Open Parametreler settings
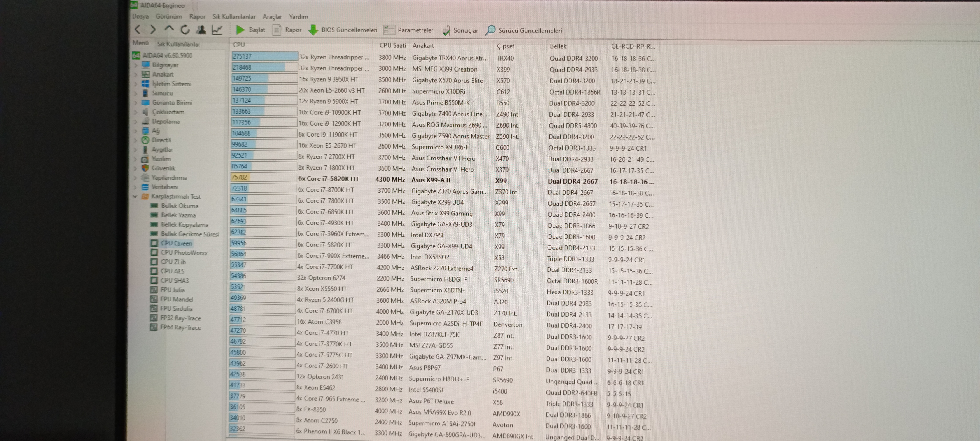Image resolution: width=980 pixels, height=441 pixels. point(408,30)
